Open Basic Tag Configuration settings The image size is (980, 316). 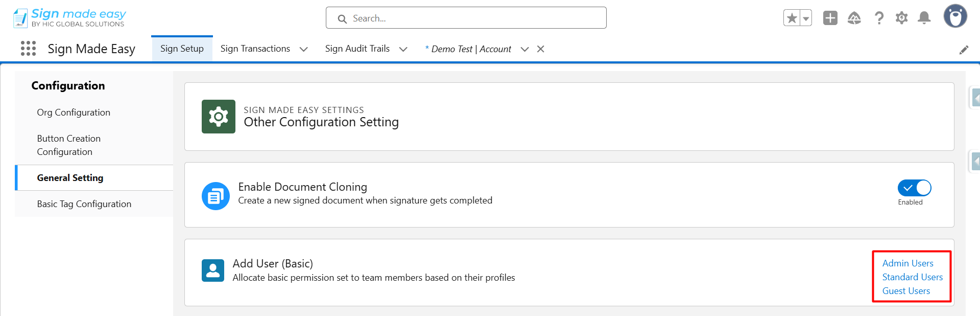click(84, 204)
